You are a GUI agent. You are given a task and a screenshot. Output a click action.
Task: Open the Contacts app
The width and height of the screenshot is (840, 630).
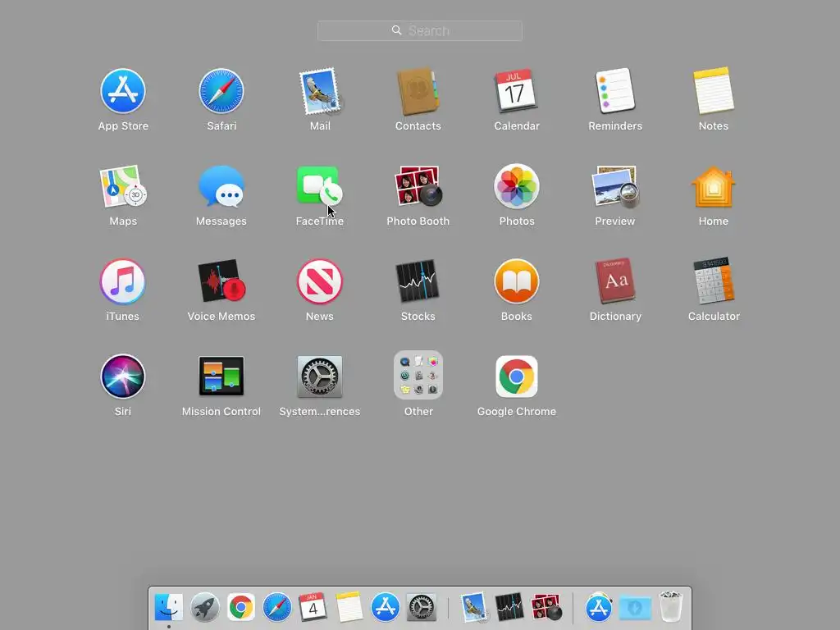[418, 91]
